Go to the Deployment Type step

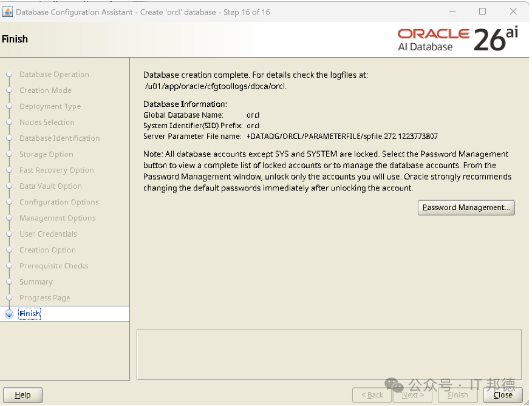pyautogui.click(x=50, y=106)
